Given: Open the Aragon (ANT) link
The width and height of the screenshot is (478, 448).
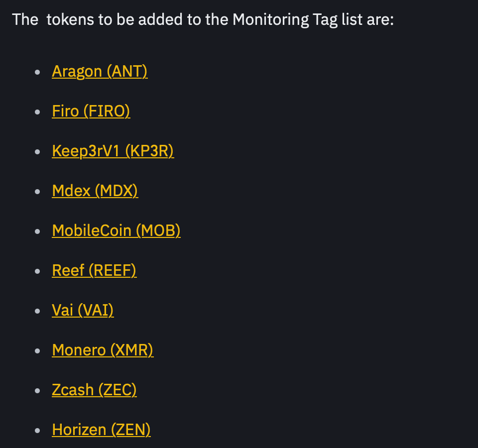Looking at the screenshot, I should click(100, 72).
